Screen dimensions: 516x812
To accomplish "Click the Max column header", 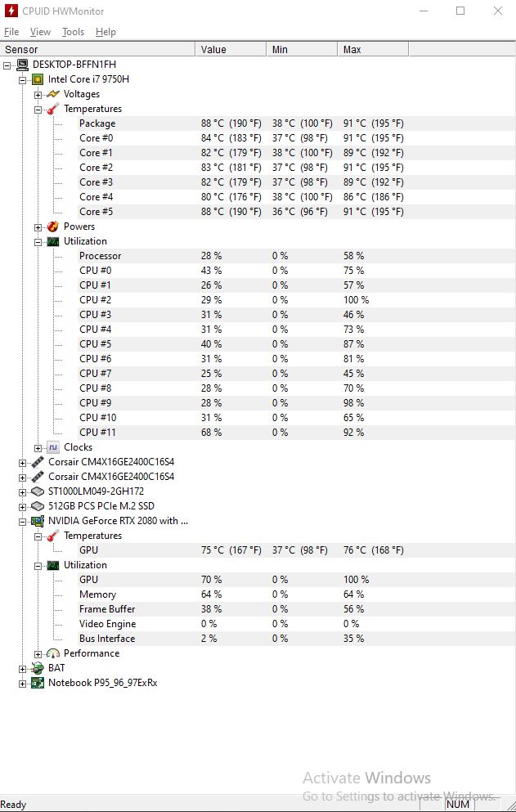I will tap(373, 50).
